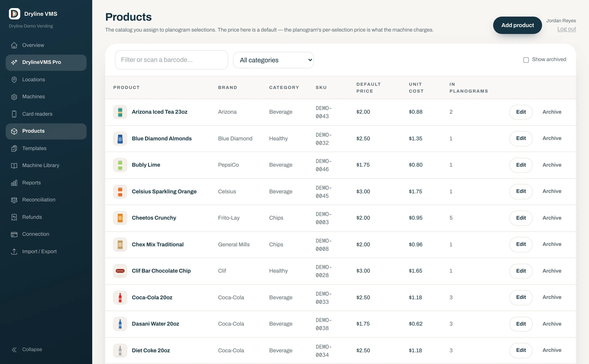Click the Card readers device icon
The width and height of the screenshot is (589, 364).
tap(14, 114)
